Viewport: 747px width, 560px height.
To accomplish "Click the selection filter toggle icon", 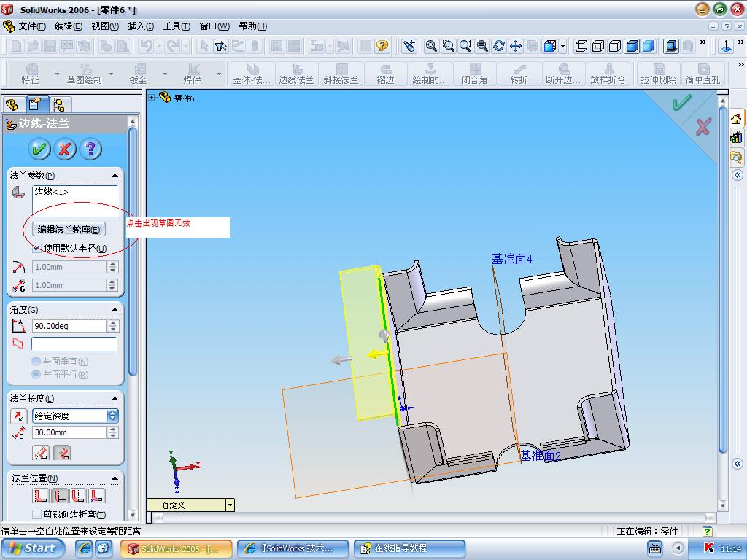I will [x=221, y=46].
